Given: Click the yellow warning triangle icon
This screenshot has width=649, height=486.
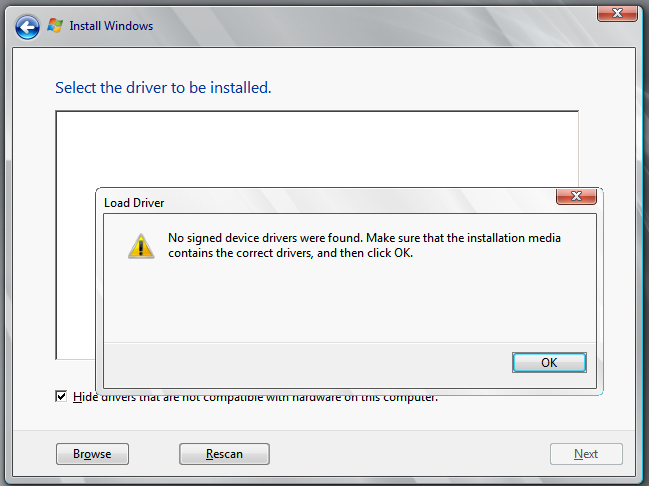Looking at the screenshot, I should coord(141,245).
